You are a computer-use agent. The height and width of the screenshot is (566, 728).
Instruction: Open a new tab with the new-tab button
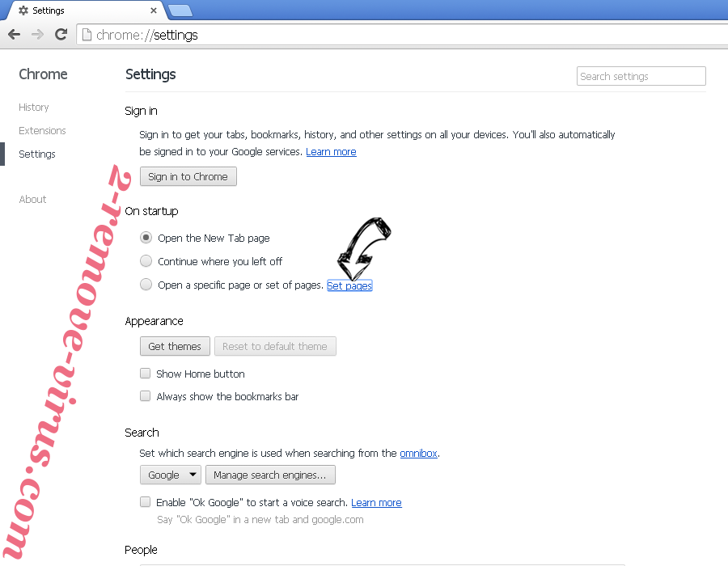(180, 11)
